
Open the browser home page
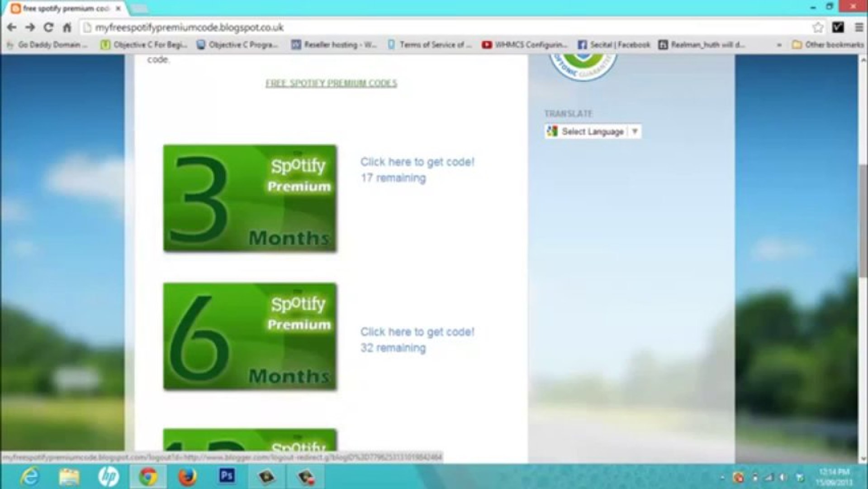coord(67,28)
